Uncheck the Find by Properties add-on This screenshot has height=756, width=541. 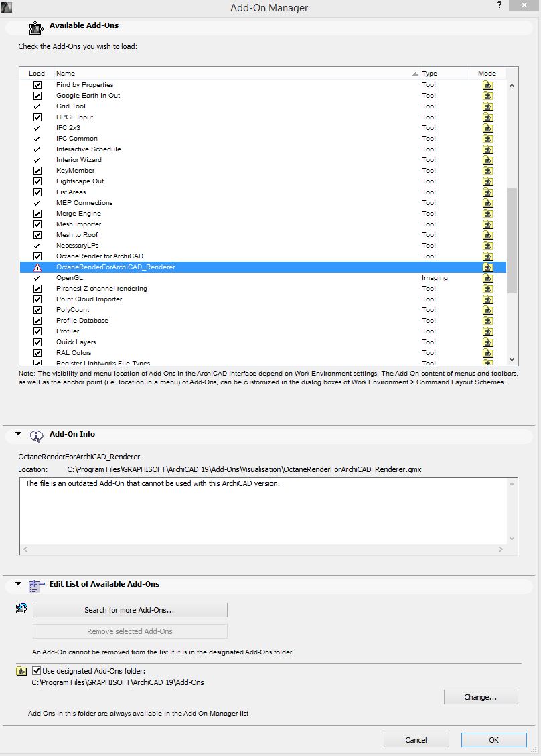click(x=37, y=85)
